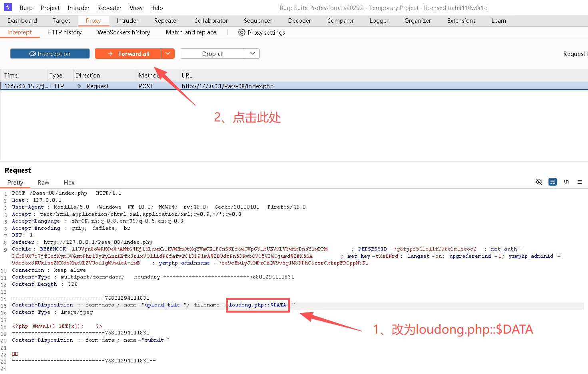The image size is (588, 374).
Task: Click the filename value loudong.php::$DATA
Action: (258, 305)
